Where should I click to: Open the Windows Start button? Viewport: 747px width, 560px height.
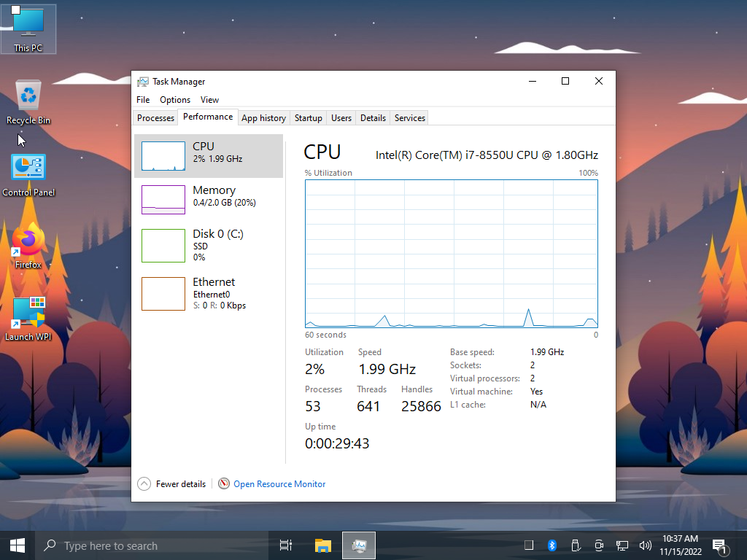coord(18,545)
